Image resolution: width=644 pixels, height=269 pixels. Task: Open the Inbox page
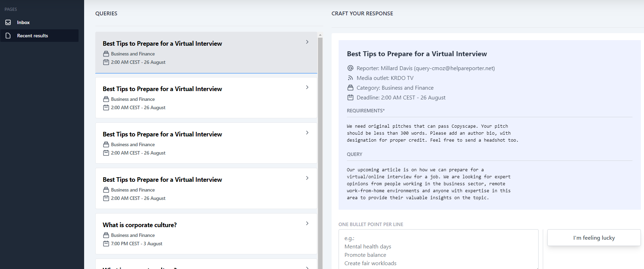tap(23, 22)
